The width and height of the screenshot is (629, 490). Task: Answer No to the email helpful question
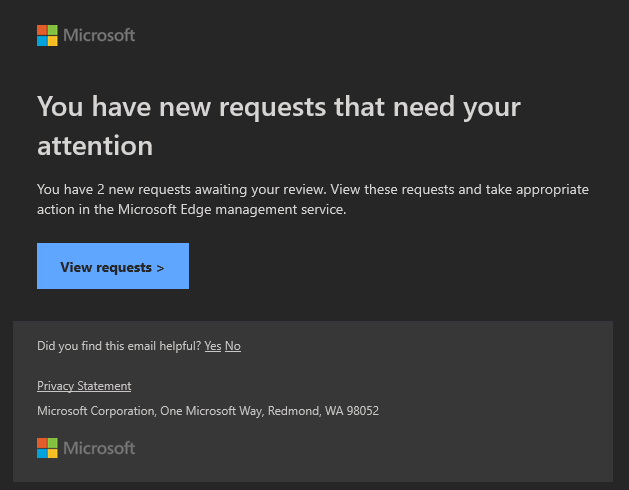click(x=232, y=346)
